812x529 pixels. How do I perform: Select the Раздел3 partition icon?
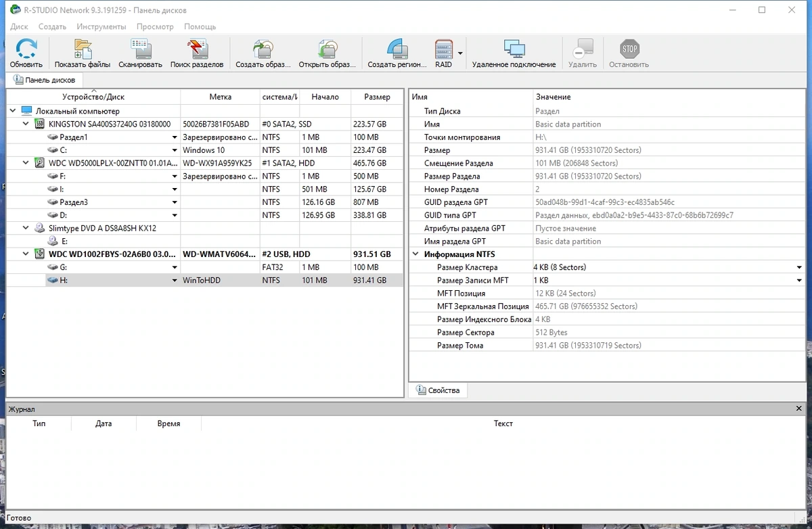coord(53,202)
